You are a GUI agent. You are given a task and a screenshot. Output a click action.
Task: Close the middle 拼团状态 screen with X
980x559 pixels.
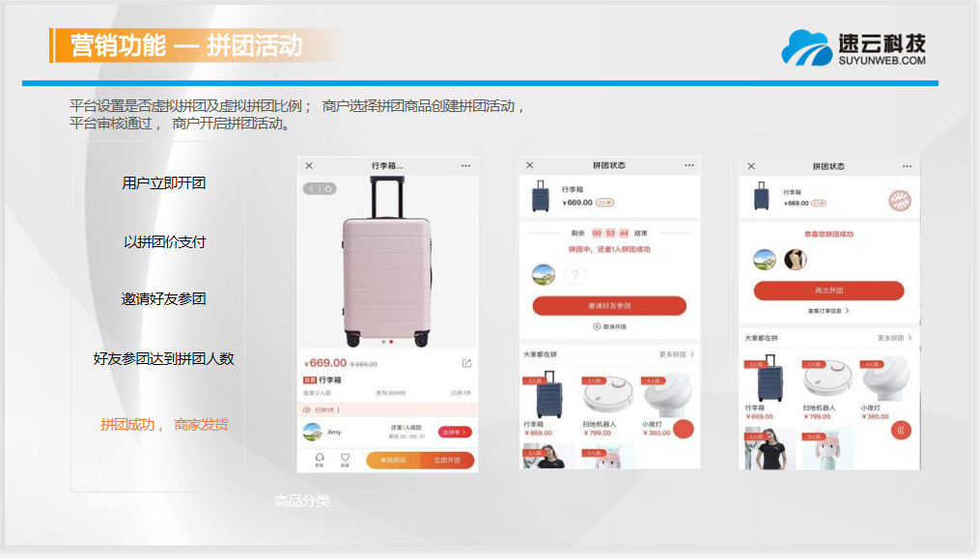tap(529, 165)
